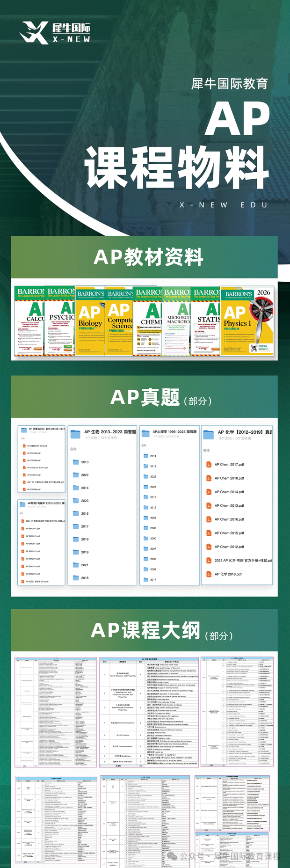The height and width of the screenshot is (868, 290).
Task: Click the AP物理C电磁学【2012–2019】folder icon
Action: click(x=23, y=504)
